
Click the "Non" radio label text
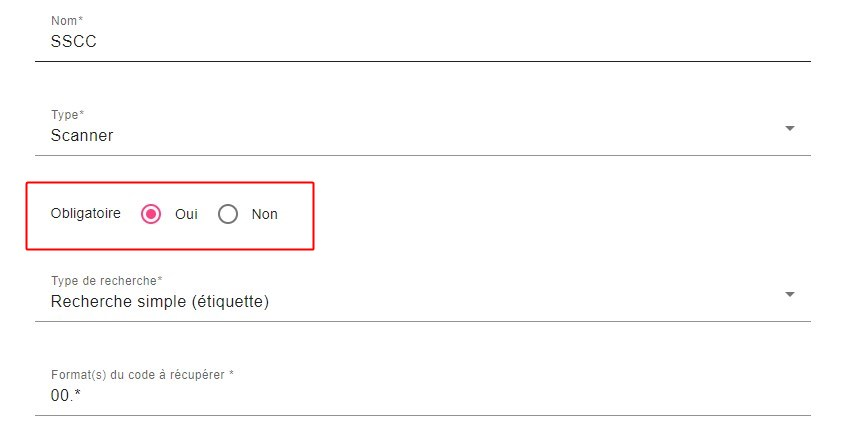click(x=265, y=214)
